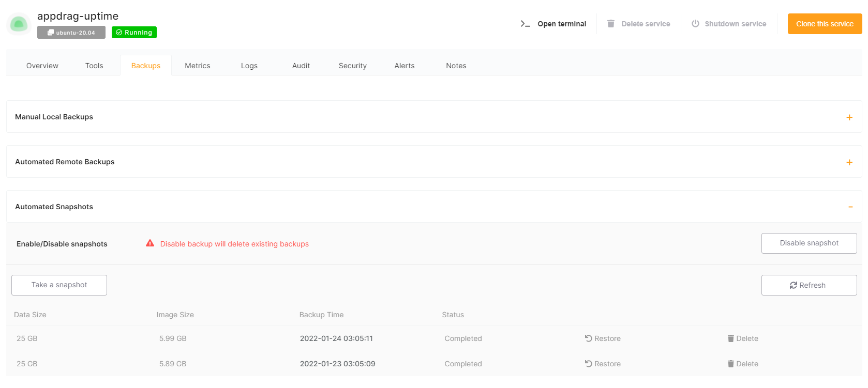Click the power icon beside Shutdown service
868x388 pixels.
(x=695, y=24)
